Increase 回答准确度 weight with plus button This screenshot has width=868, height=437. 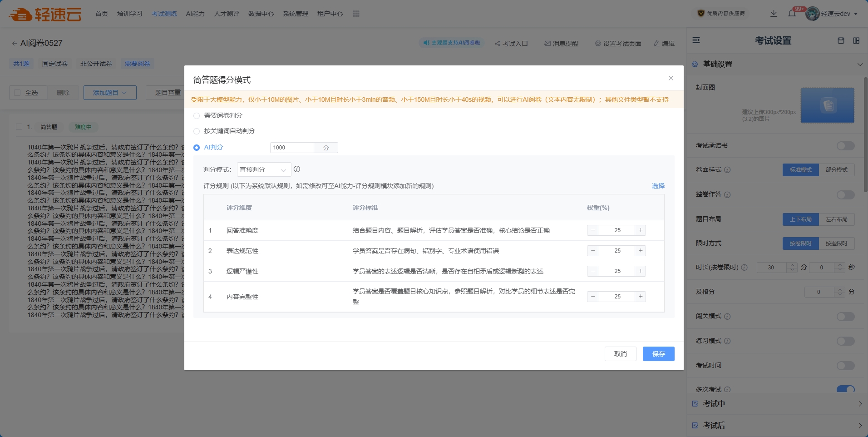click(x=641, y=230)
